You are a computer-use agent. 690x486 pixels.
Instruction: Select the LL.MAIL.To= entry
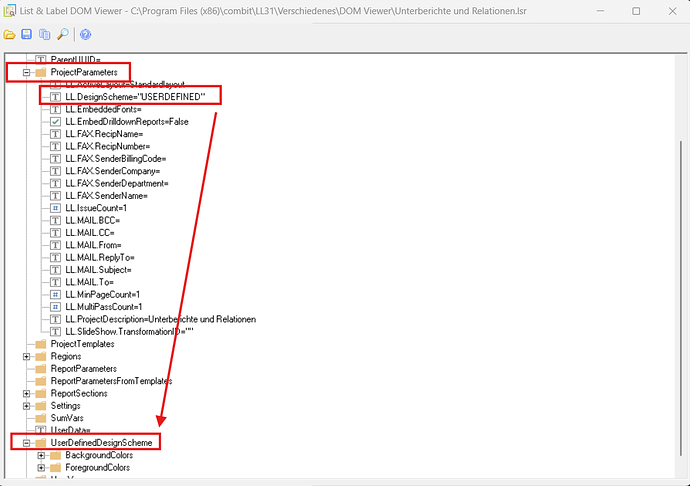click(89, 282)
